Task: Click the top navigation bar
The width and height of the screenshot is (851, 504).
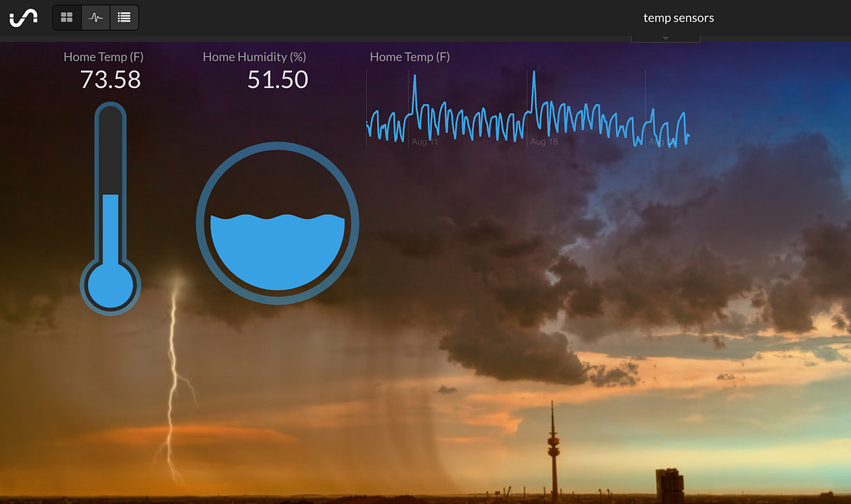Action: [425, 17]
